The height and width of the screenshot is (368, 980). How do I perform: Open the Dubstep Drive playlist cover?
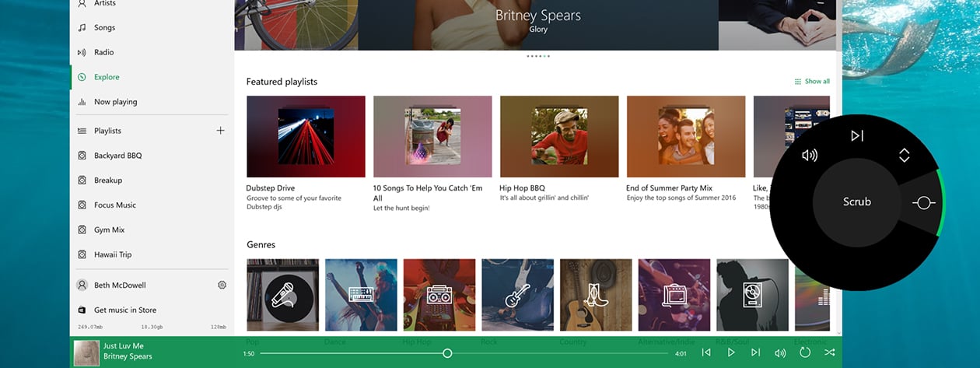[x=306, y=136]
